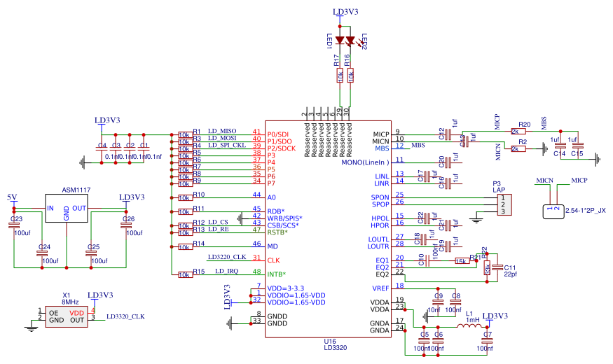Click capacitor C11 22pf
Image resolution: width=613 pixels, height=364 pixels.
[x=497, y=267]
